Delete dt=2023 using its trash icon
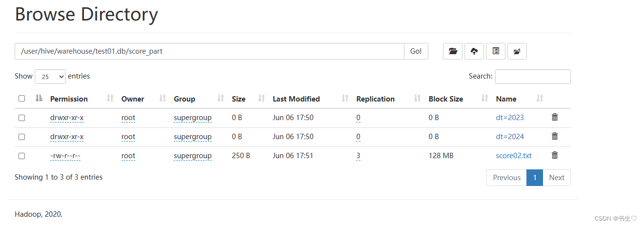This screenshot has width=644, height=226. coord(555,117)
